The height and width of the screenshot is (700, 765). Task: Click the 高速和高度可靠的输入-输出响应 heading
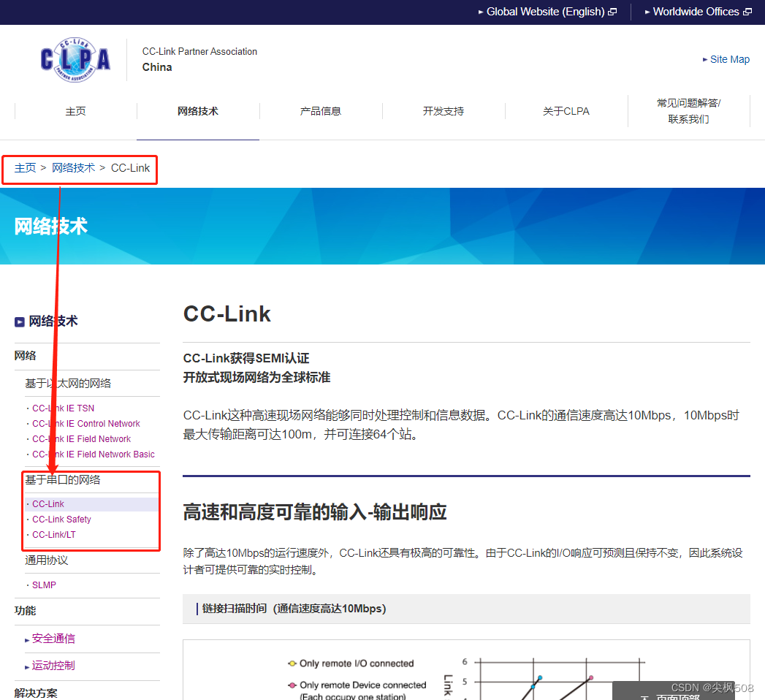click(x=315, y=512)
